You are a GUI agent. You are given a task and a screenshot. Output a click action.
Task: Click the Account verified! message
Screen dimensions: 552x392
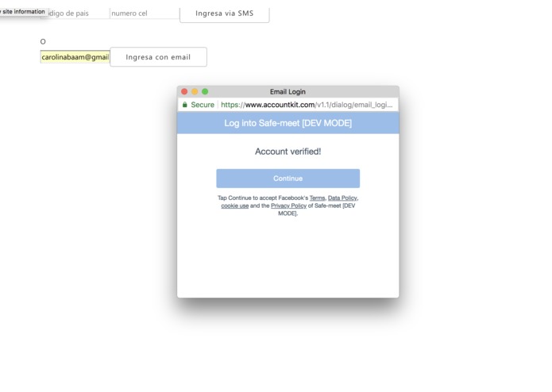288,152
